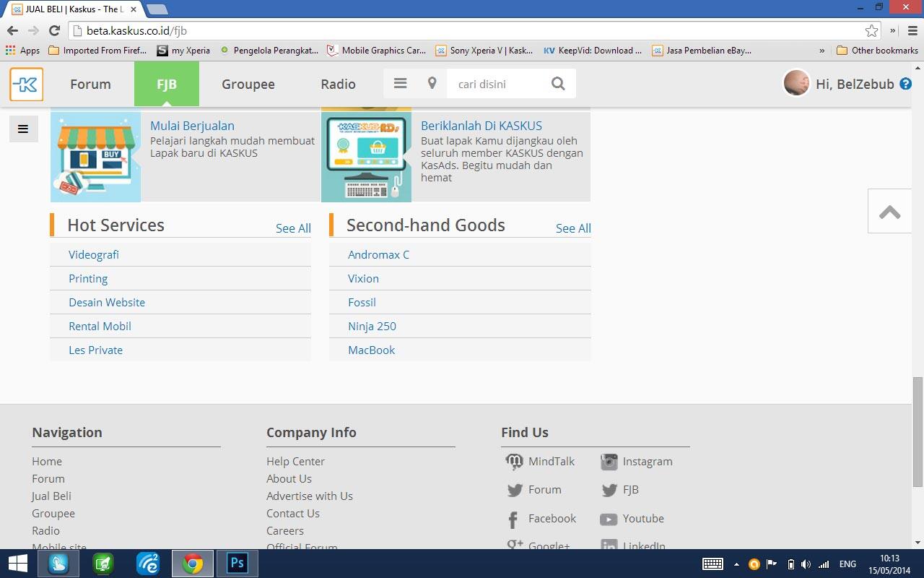Bookmark page with the star icon
This screenshot has height=578, width=924.
pos(871,30)
